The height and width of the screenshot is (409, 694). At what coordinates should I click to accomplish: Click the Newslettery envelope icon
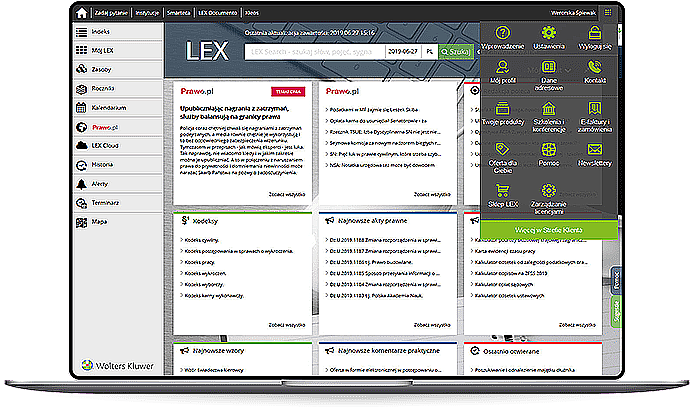pyautogui.click(x=595, y=150)
